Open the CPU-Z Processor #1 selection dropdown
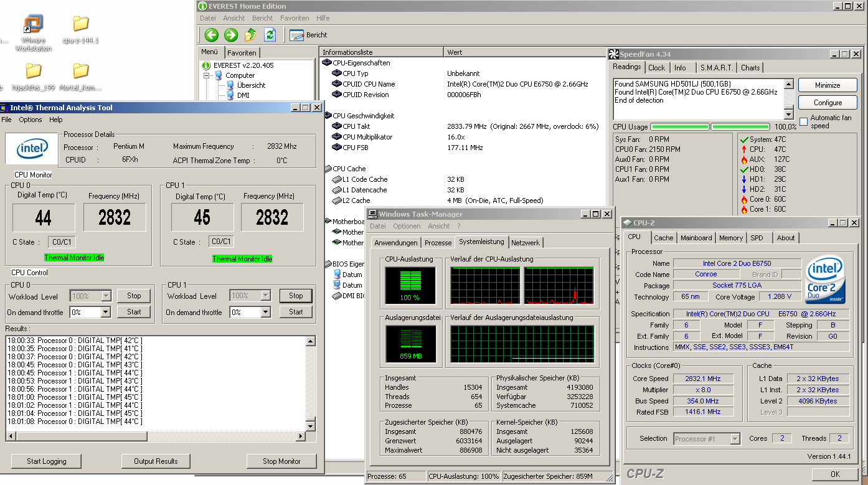868x485 pixels. (735, 439)
